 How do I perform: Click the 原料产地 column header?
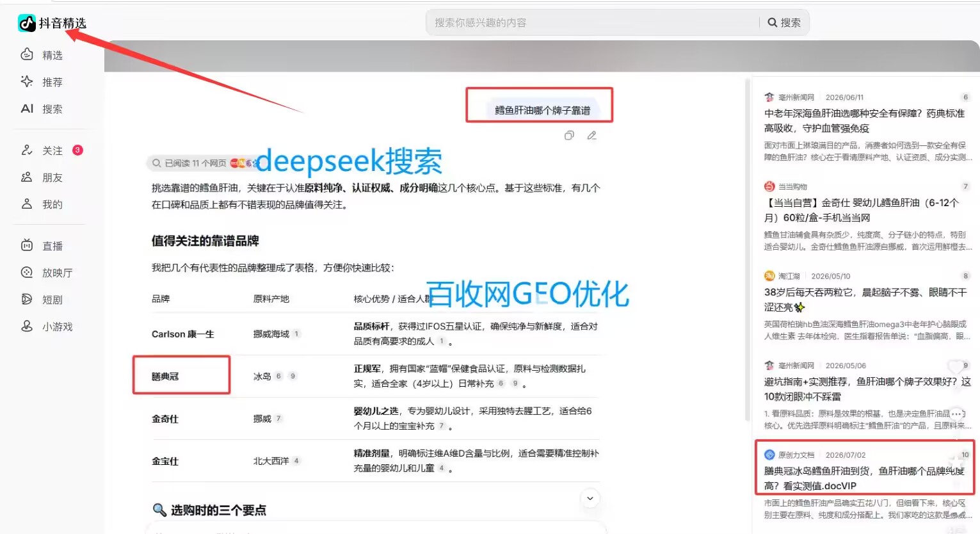coord(271,299)
